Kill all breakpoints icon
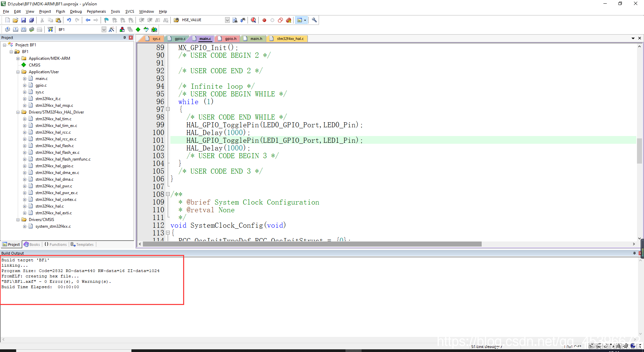The width and height of the screenshot is (644, 352). [x=288, y=20]
